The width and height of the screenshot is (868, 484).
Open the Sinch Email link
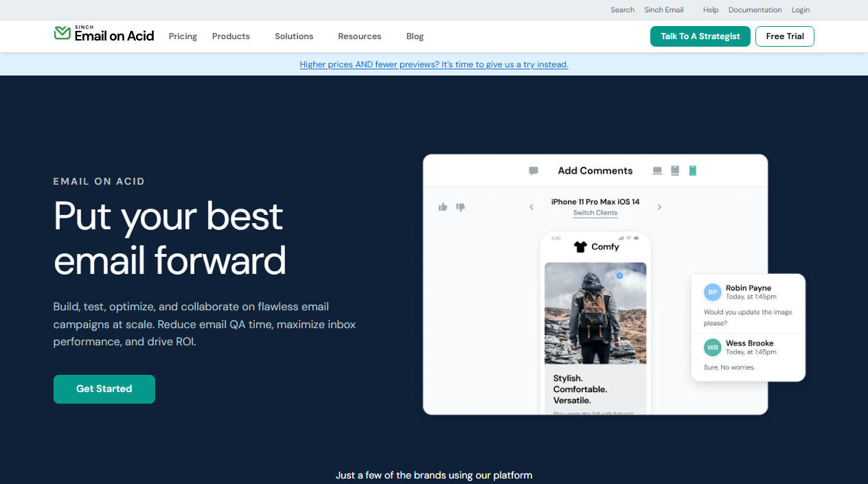(664, 10)
